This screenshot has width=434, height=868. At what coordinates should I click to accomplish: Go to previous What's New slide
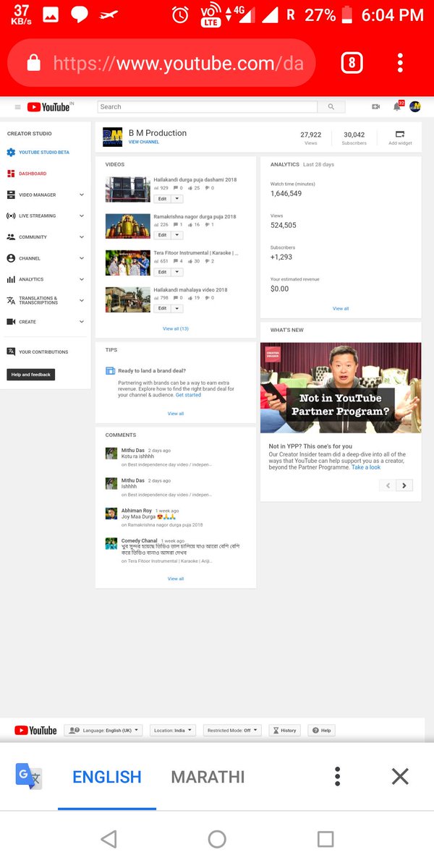click(388, 485)
